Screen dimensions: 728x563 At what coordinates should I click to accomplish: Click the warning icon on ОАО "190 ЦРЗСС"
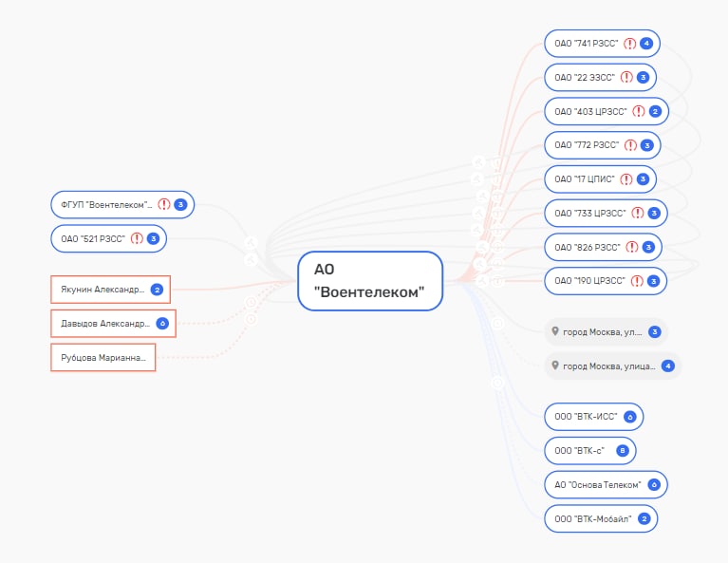(x=637, y=281)
